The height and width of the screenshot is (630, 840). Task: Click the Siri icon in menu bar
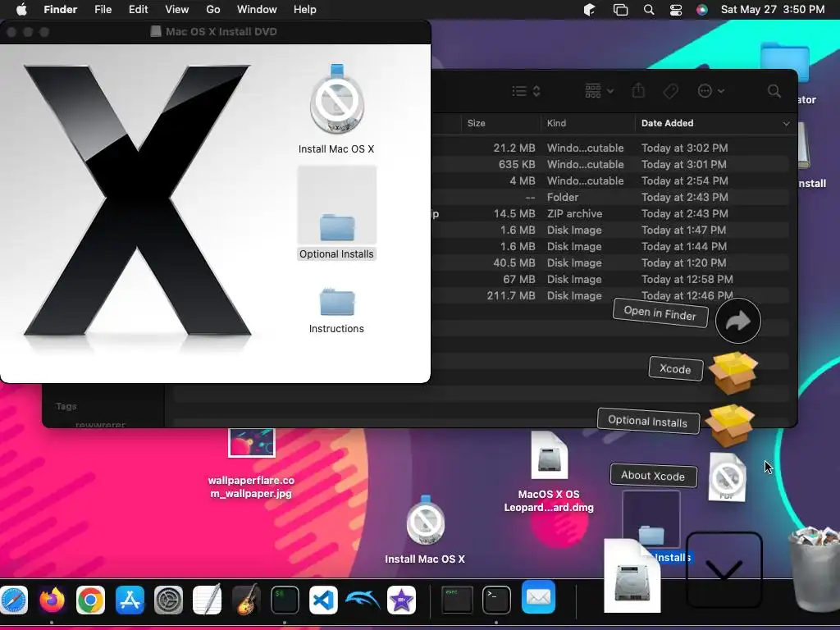702,10
